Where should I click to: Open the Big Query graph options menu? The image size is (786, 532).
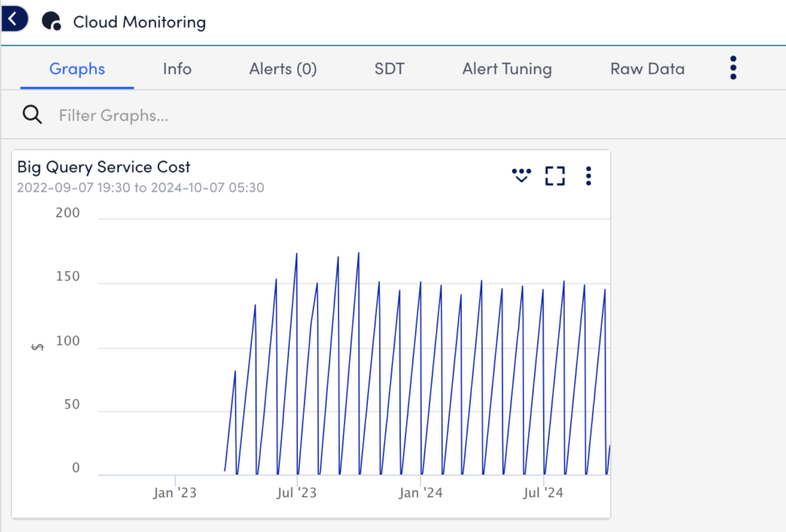click(x=589, y=176)
